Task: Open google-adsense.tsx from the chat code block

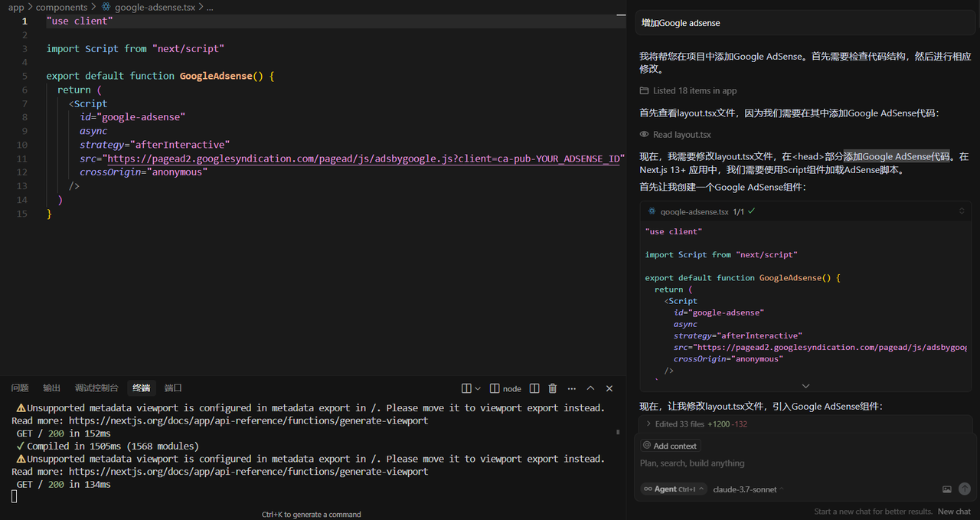Action: coord(694,211)
